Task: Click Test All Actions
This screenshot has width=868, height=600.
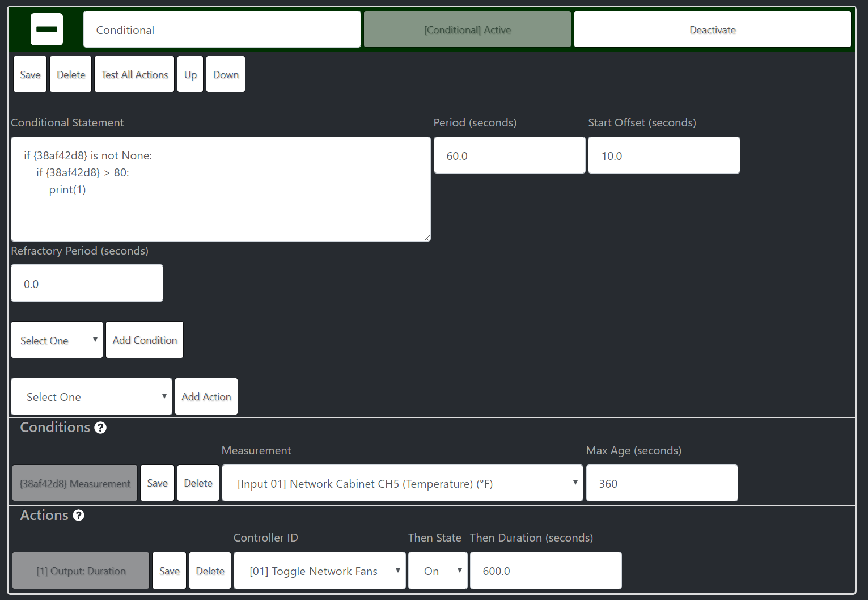Action: (x=134, y=74)
